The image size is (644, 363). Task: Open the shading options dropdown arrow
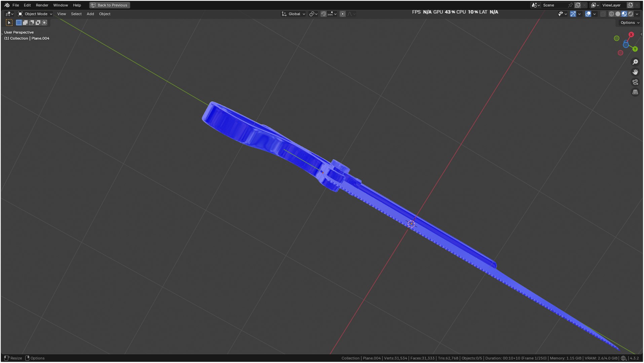637,14
